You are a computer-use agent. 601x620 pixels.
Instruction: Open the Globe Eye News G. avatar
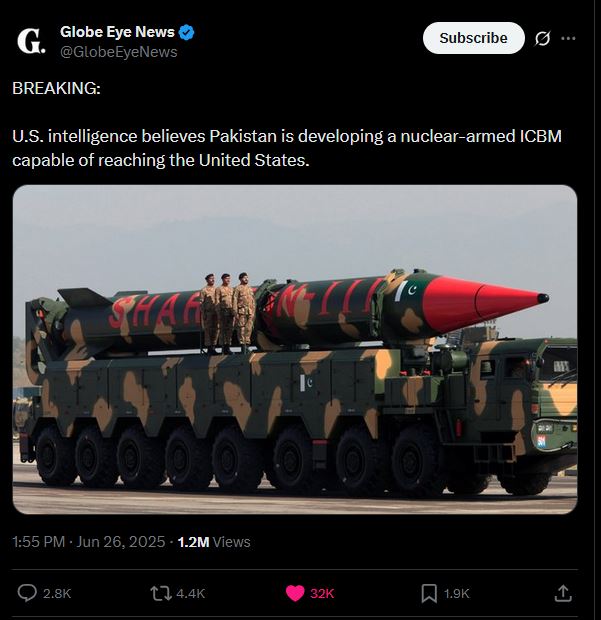point(31,41)
